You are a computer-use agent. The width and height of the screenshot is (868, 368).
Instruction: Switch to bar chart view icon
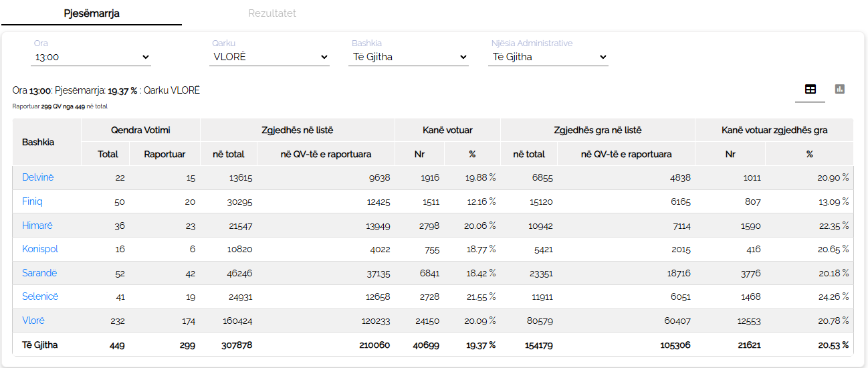(x=840, y=89)
